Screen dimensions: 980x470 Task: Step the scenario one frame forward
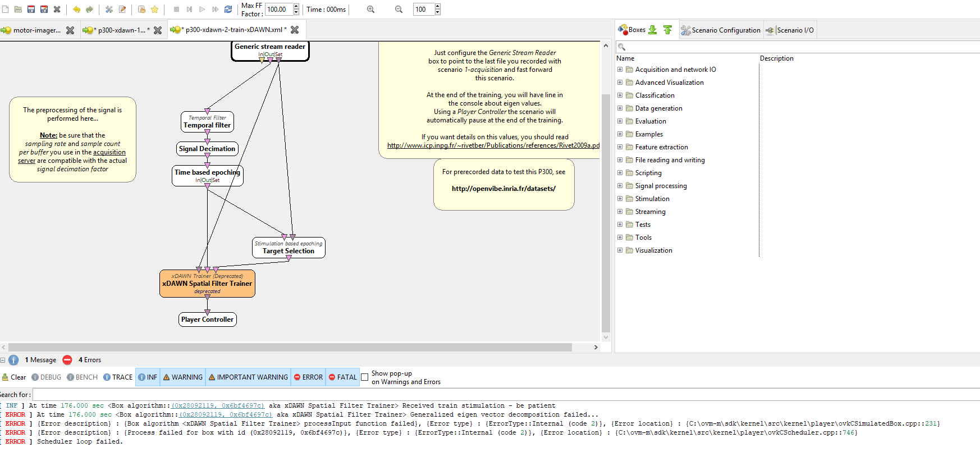click(x=189, y=9)
